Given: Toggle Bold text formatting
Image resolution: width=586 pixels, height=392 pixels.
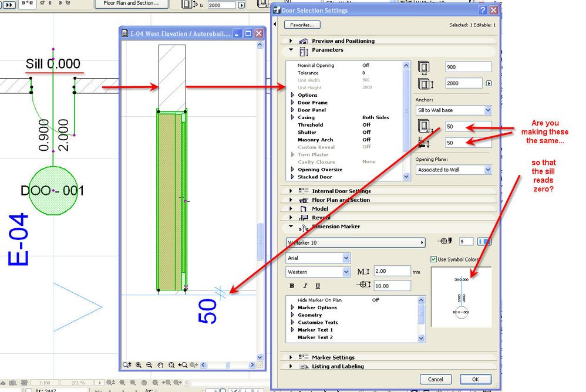Looking at the screenshot, I should [292, 286].
